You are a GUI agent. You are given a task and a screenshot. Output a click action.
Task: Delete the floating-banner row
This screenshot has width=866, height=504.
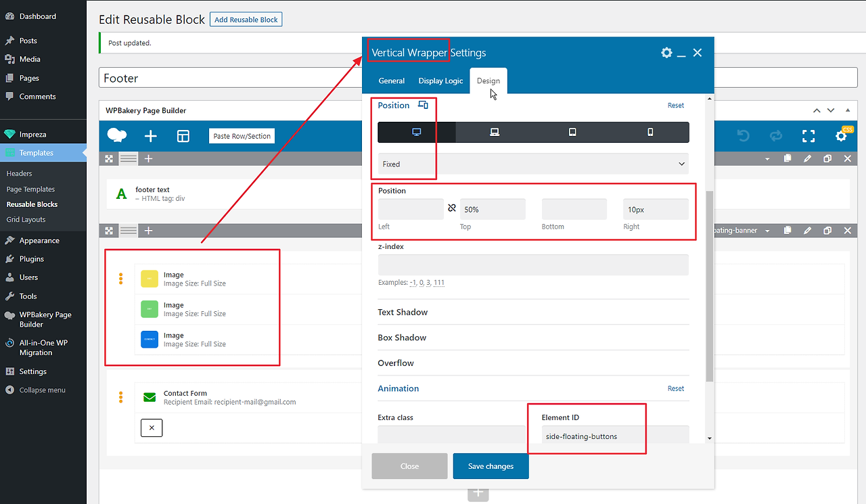tap(848, 231)
